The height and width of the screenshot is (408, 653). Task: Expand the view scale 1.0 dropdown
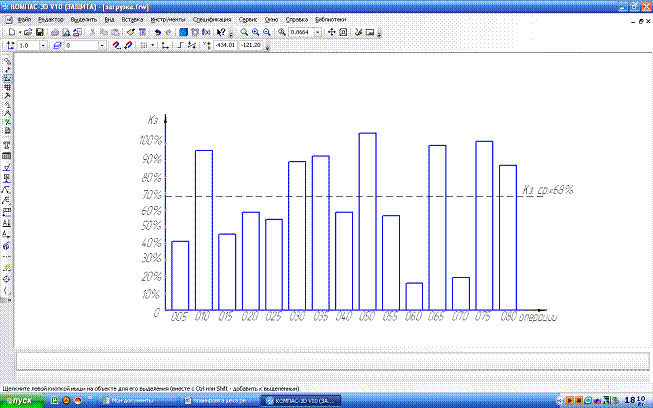coord(42,46)
